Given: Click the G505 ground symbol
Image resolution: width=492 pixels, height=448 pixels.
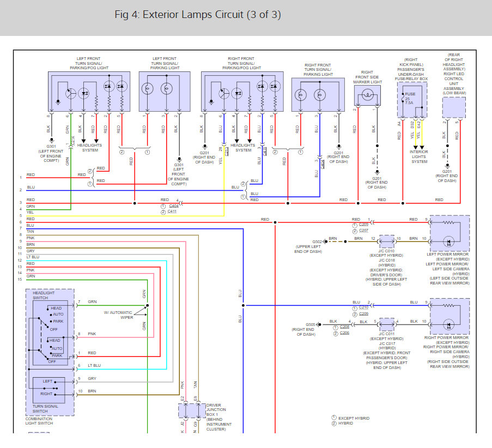Looking at the screenshot, I should pyautogui.click(x=319, y=324).
